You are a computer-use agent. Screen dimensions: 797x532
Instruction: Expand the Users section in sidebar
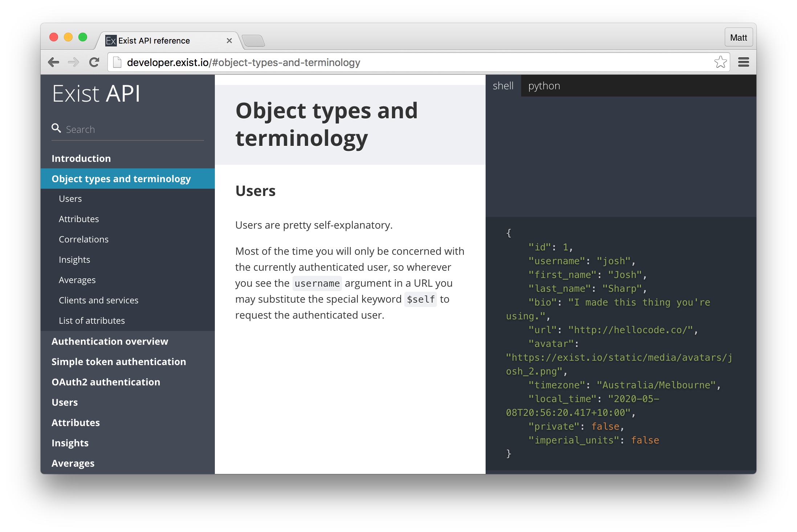(x=65, y=402)
